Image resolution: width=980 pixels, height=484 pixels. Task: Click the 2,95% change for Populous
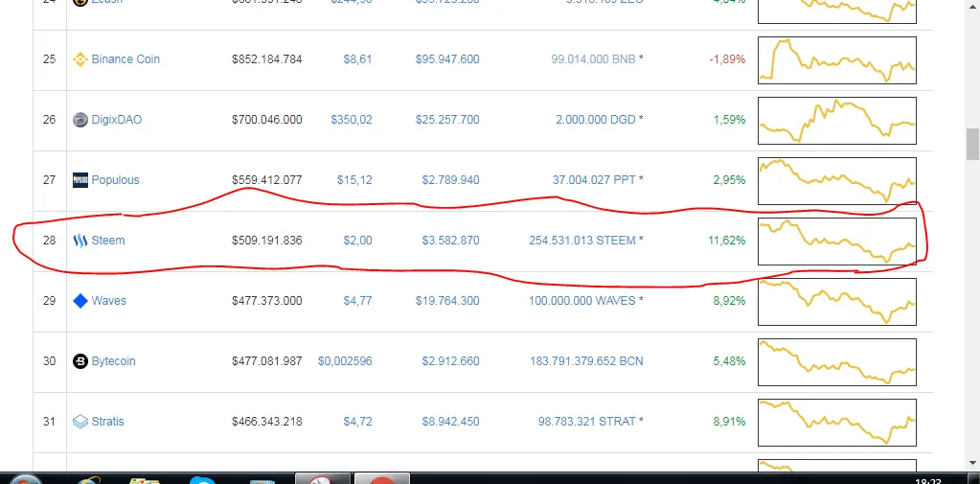(729, 180)
